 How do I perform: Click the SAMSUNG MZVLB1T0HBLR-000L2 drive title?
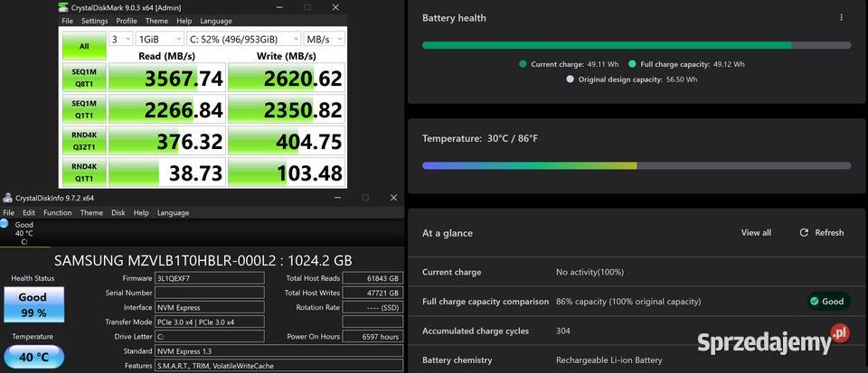pyautogui.click(x=203, y=260)
